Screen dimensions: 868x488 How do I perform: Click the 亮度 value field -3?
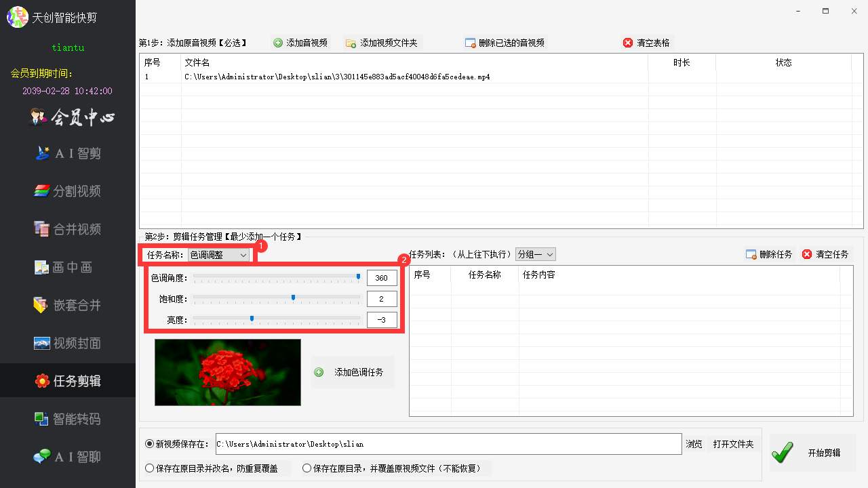(x=382, y=320)
